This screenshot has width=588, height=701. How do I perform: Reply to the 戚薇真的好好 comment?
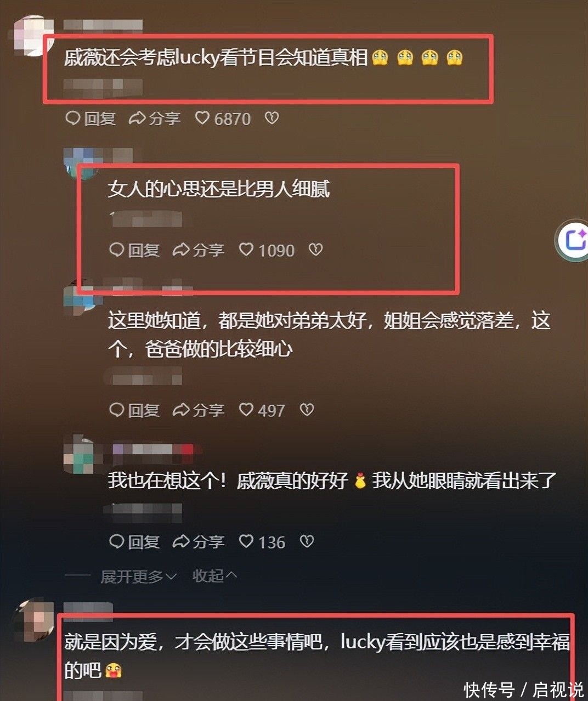pyautogui.click(x=134, y=542)
